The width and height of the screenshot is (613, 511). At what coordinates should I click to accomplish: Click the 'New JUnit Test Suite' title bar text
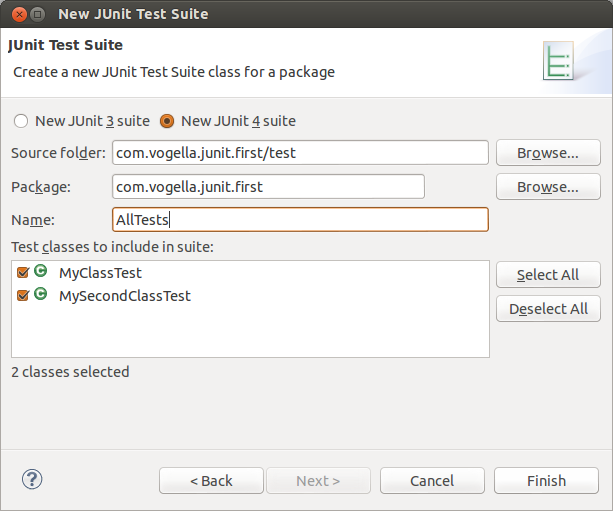(x=133, y=14)
